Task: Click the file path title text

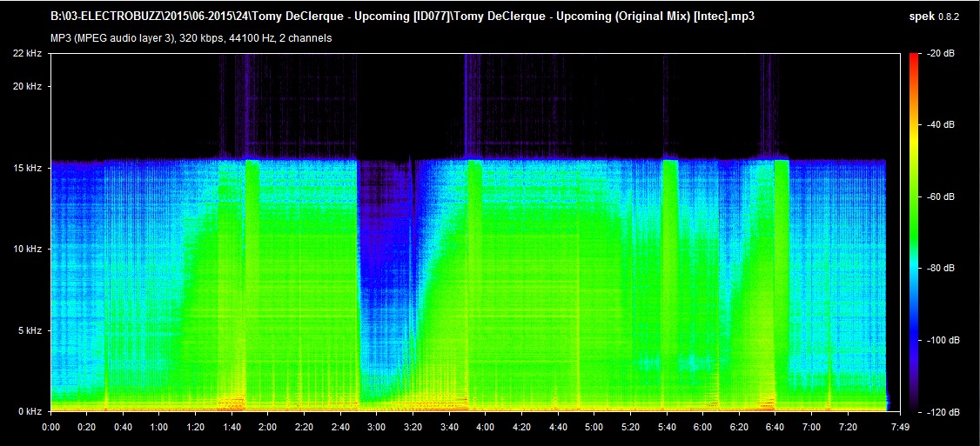Action: tap(402, 17)
